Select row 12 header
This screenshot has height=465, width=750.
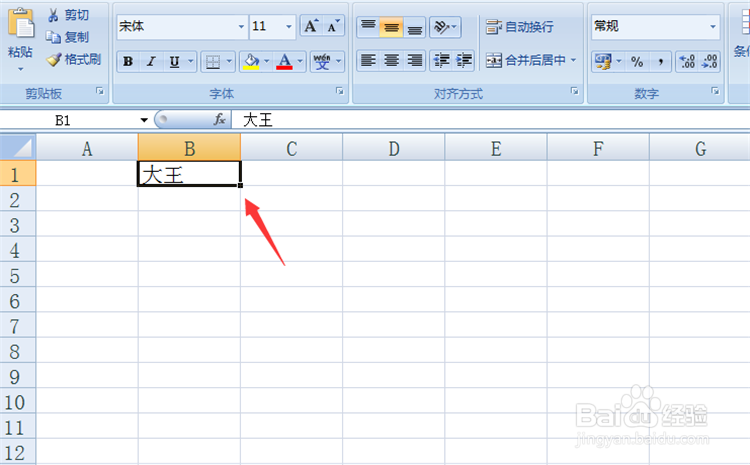18,451
